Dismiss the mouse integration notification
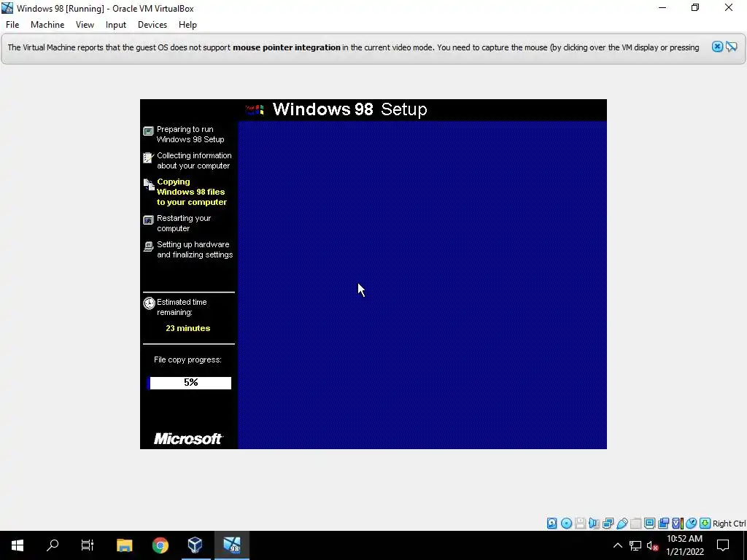This screenshot has height=560, width=747. pos(717,47)
